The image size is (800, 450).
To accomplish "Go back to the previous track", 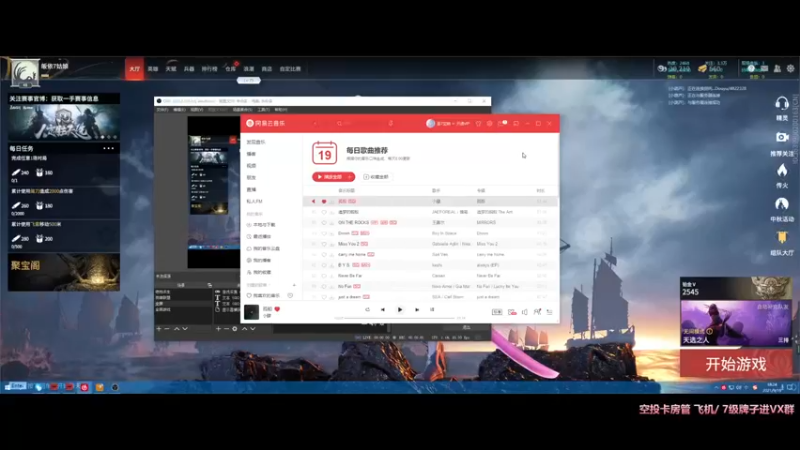I will pos(383,310).
